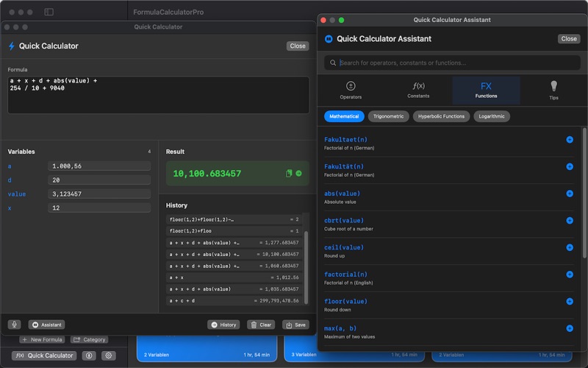588x368 pixels.
Task: Add max(a, b) function with plus icon
Action: point(569,328)
